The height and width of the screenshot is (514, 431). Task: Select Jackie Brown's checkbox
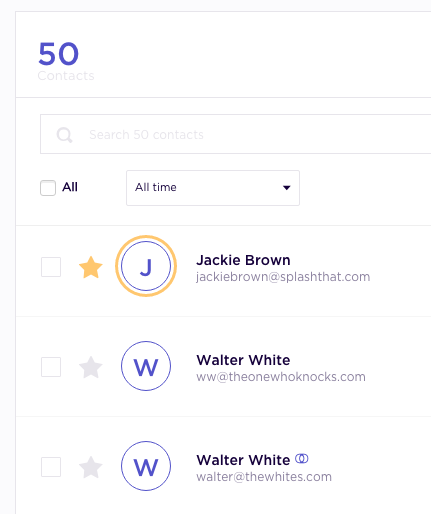tap(51, 267)
